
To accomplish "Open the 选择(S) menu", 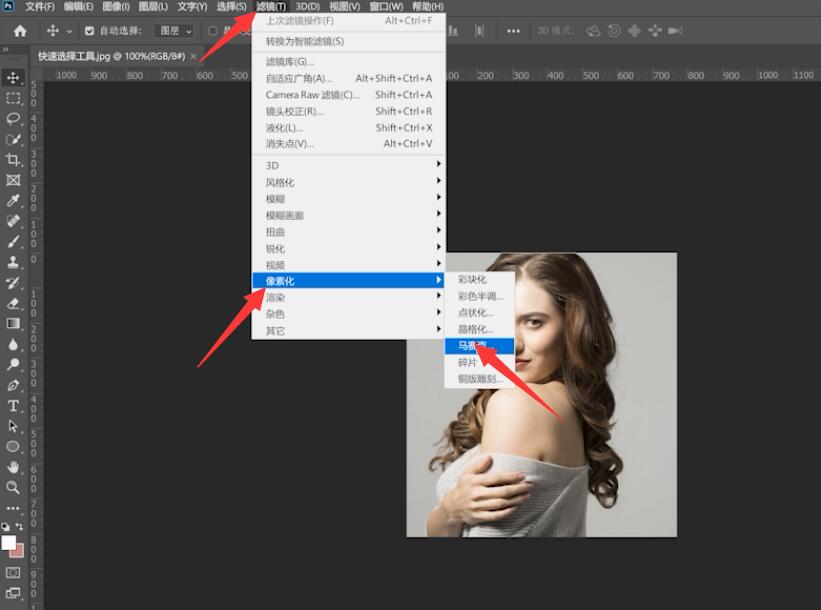I will click(231, 6).
